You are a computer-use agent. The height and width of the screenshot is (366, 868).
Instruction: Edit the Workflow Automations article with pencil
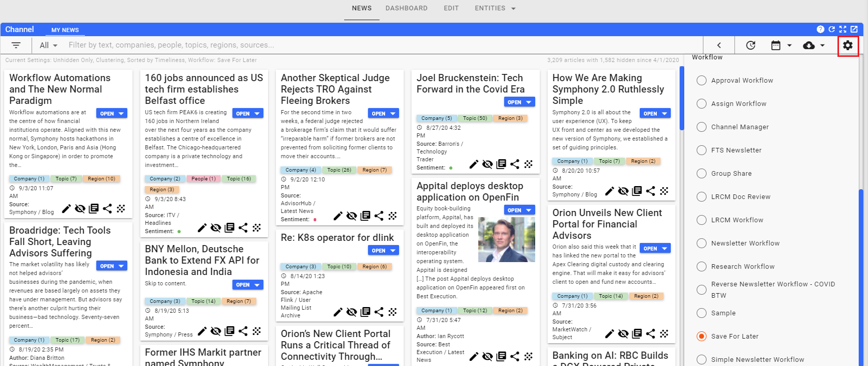point(66,208)
